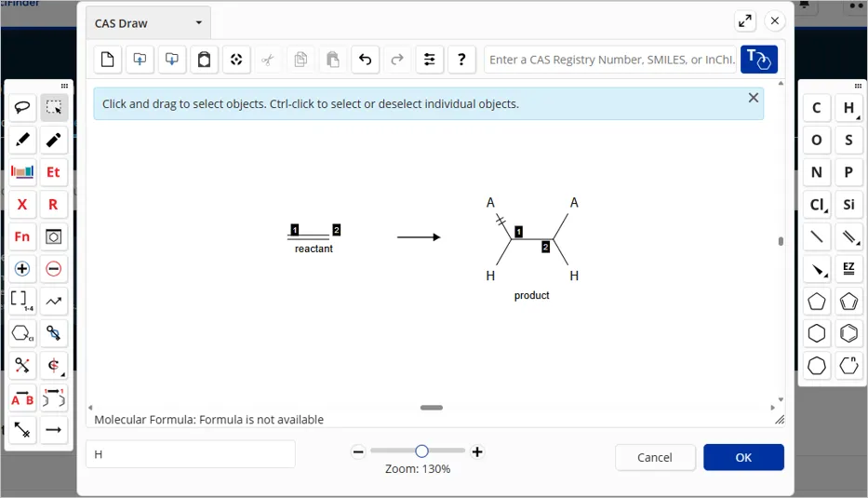
Task: Open the CAS Draw dropdown
Action: point(149,23)
